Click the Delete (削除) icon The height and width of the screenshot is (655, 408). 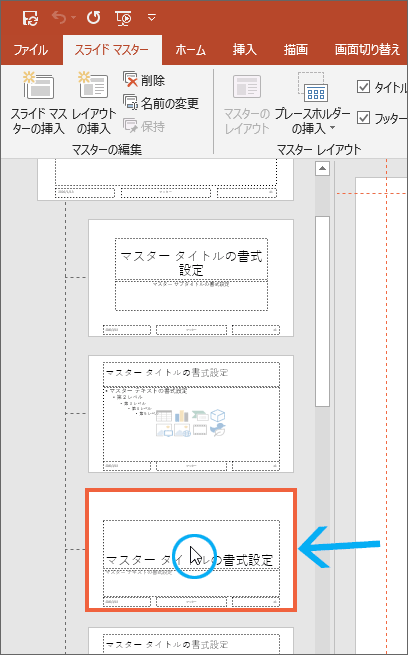pyautogui.click(x=130, y=79)
